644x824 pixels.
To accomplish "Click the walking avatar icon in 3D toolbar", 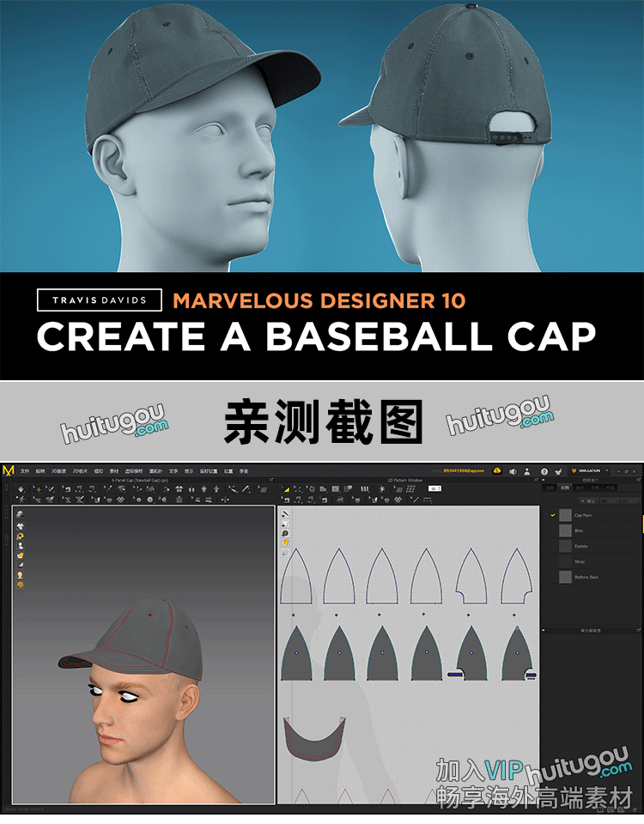I will [21, 500].
